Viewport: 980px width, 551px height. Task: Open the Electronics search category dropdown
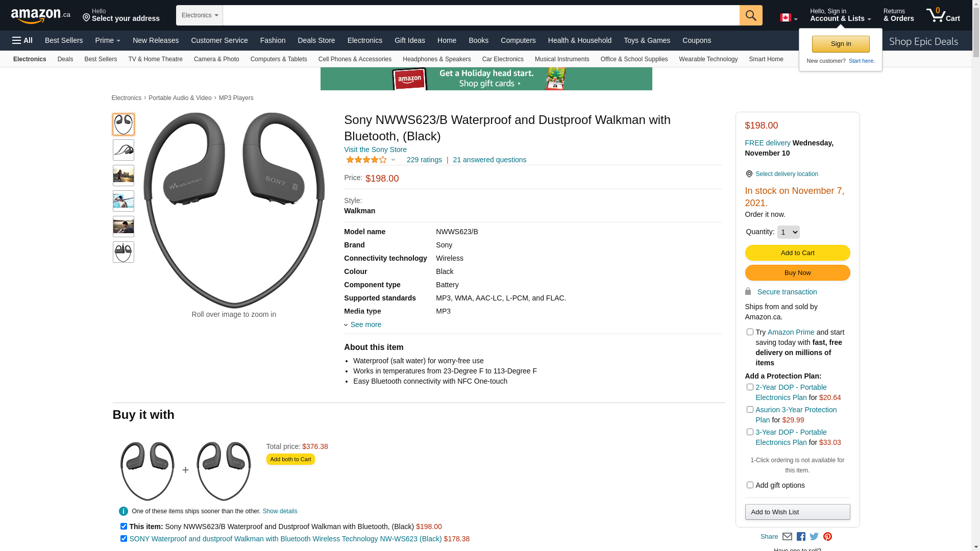point(200,15)
